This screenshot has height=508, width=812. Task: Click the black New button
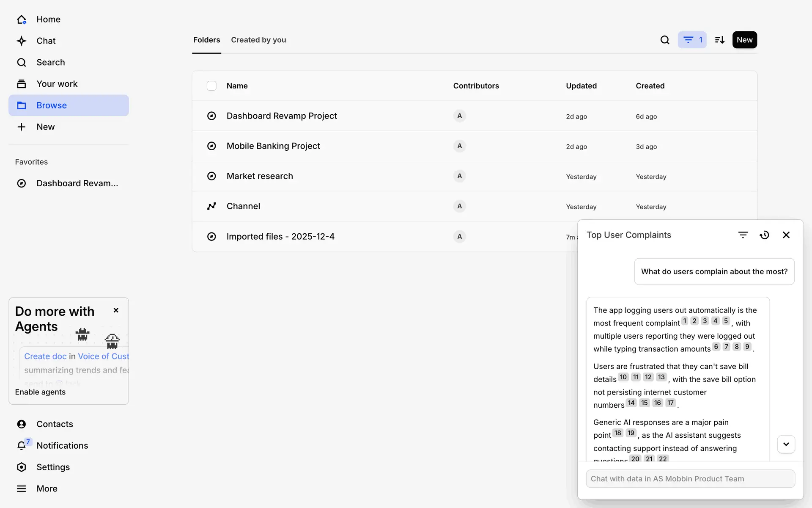[744, 40]
